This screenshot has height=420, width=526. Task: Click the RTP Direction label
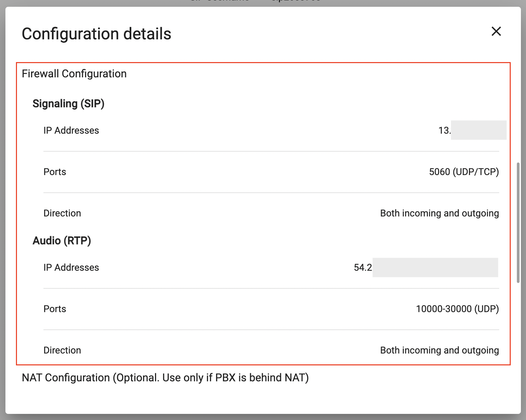(62, 350)
